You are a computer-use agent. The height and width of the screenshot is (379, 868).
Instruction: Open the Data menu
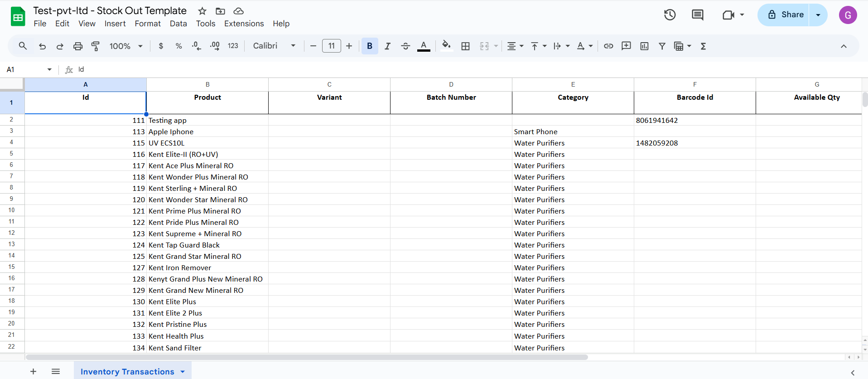(178, 24)
